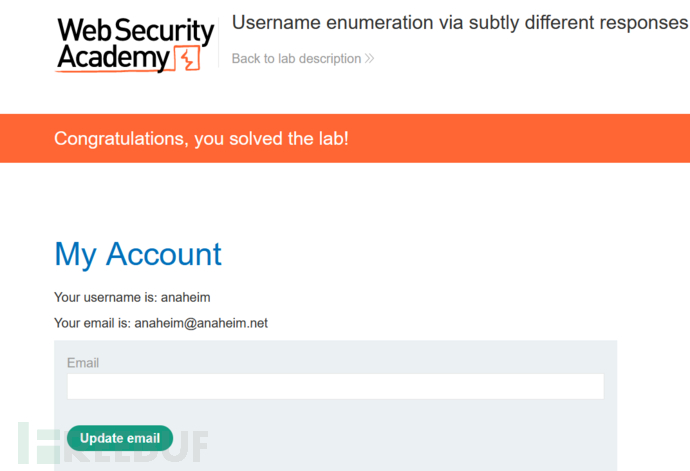The image size is (690, 471).
Task: Click the double chevron after lab description
Action: pos(369,59)
